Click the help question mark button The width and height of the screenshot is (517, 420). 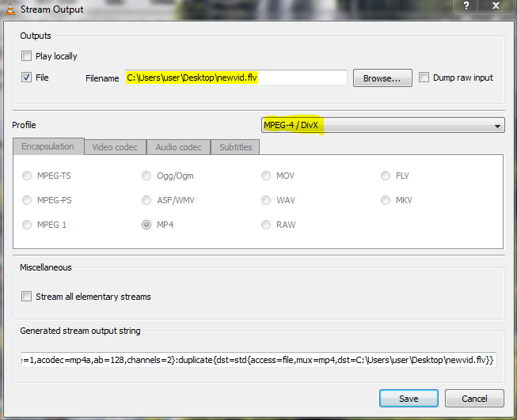[466, 6]
